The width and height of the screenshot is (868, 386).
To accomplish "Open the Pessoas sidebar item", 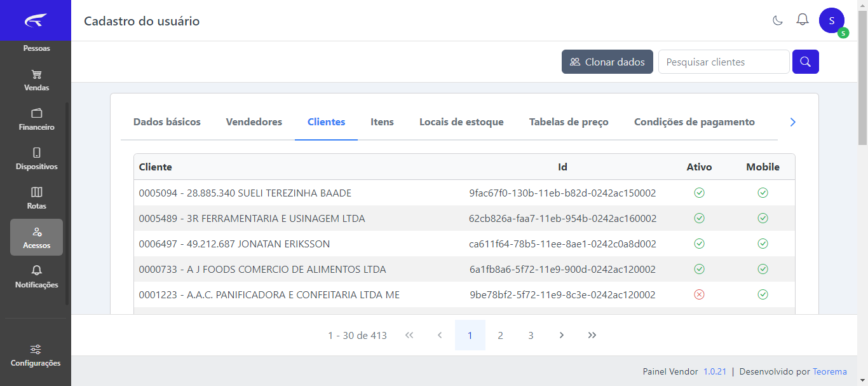I will pyautogui.click(x=36, y=48).
